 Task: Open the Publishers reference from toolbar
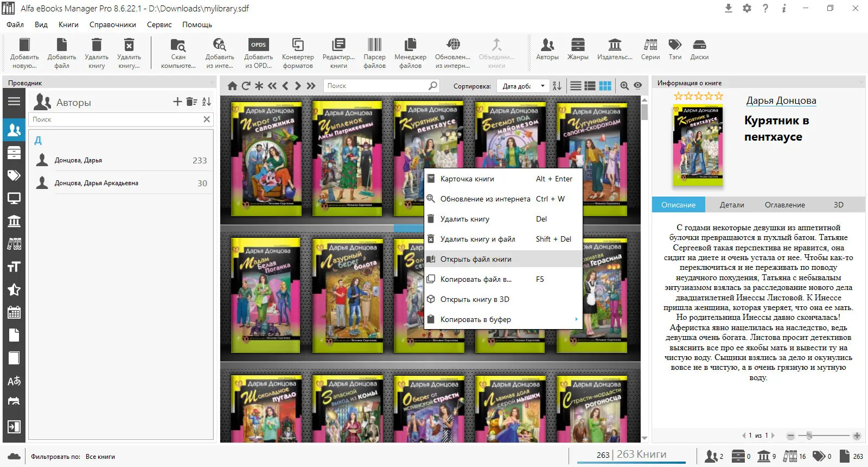pos(615,49)
